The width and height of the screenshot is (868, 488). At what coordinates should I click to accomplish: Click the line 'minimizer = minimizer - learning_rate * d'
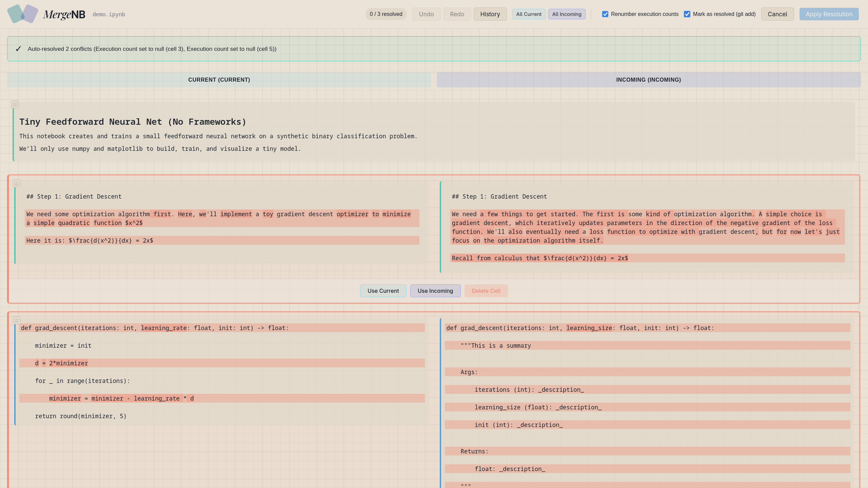pyautogui.click(x=222, y=398)
